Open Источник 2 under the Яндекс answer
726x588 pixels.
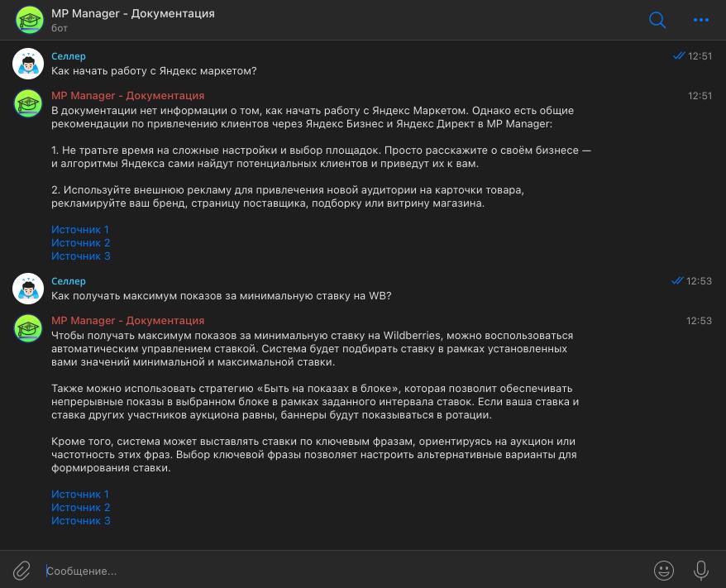pyautogui.click(x=80, y=243)
